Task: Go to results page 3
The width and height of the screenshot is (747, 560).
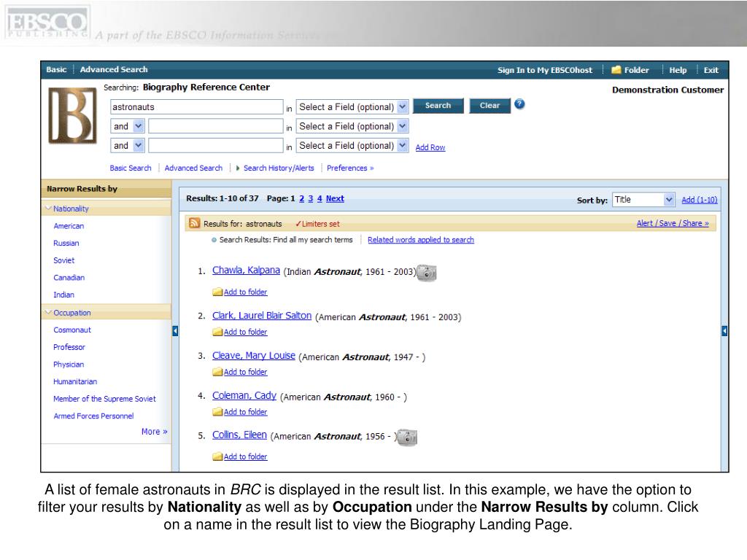Action: 311,198
